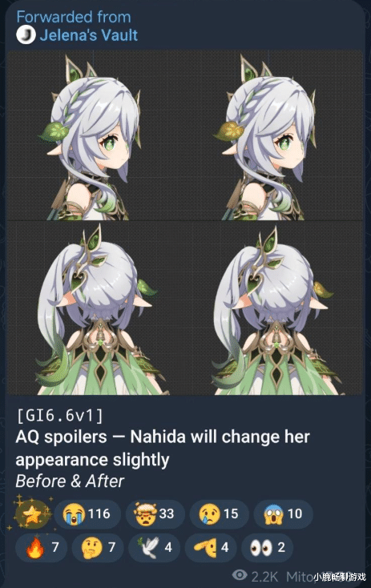
Task: Open the Jelena's Vault channel link
Action: click(x=88, y=35)
